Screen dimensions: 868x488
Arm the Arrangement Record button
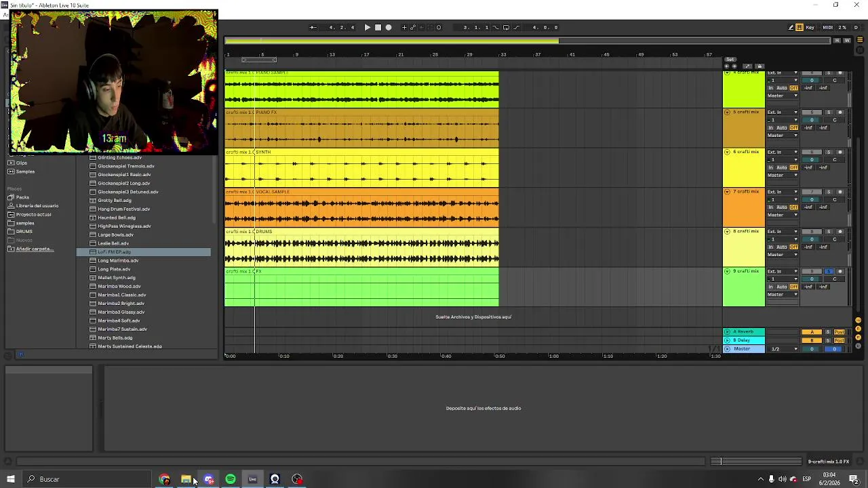pos(389,27)
